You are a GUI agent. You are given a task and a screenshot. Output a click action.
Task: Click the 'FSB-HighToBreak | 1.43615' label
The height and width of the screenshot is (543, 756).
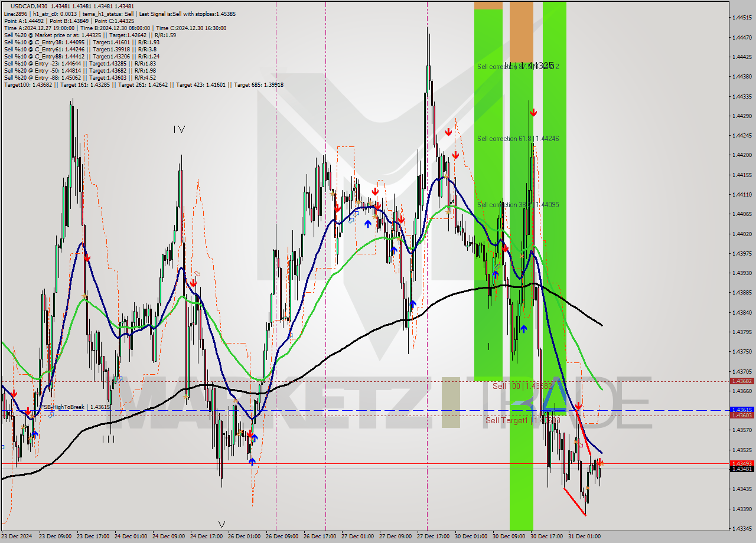click(75, 407)
